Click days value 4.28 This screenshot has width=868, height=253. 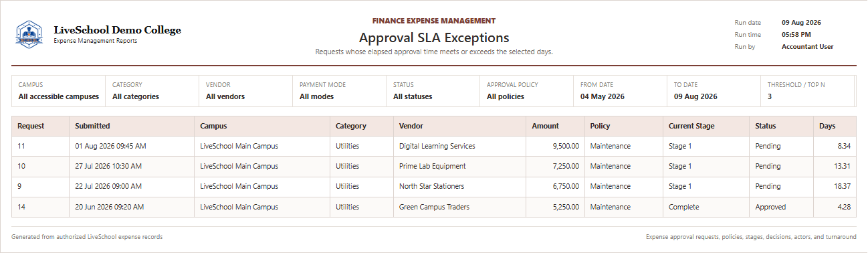[x=844, y=207]
